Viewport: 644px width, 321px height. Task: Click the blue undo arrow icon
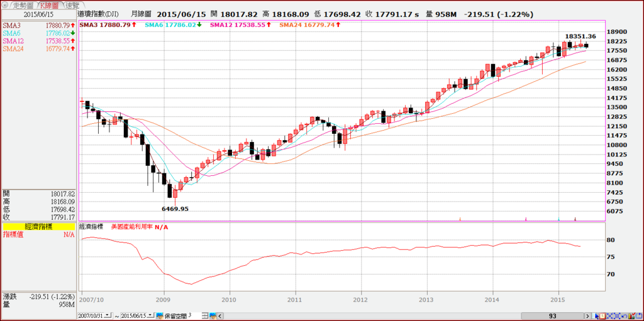pyautogui.click(x=625, y=316)
